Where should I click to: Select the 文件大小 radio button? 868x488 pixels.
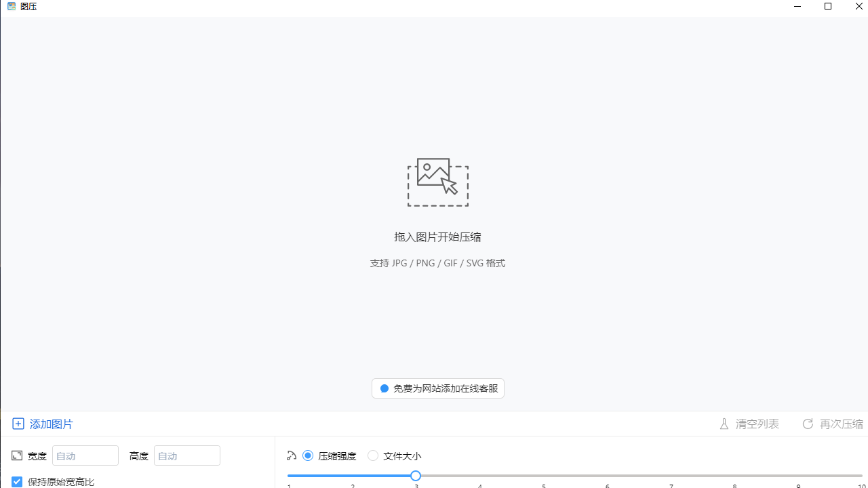tap(373, 455)
